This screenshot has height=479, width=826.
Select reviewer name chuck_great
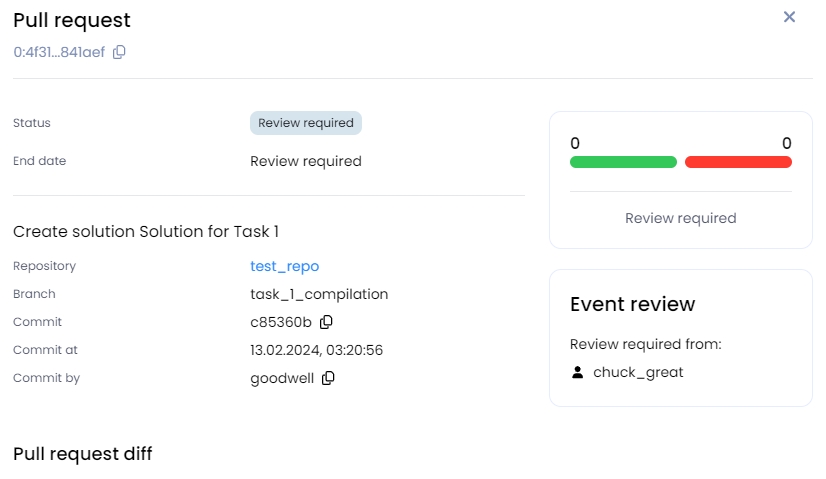point(638,372)
